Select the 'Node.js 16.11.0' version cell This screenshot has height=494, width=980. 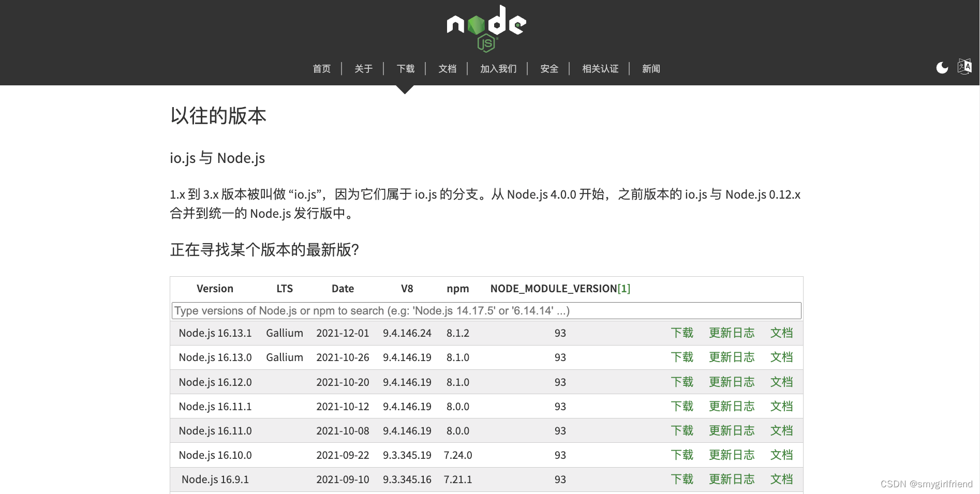coord(215,431)
